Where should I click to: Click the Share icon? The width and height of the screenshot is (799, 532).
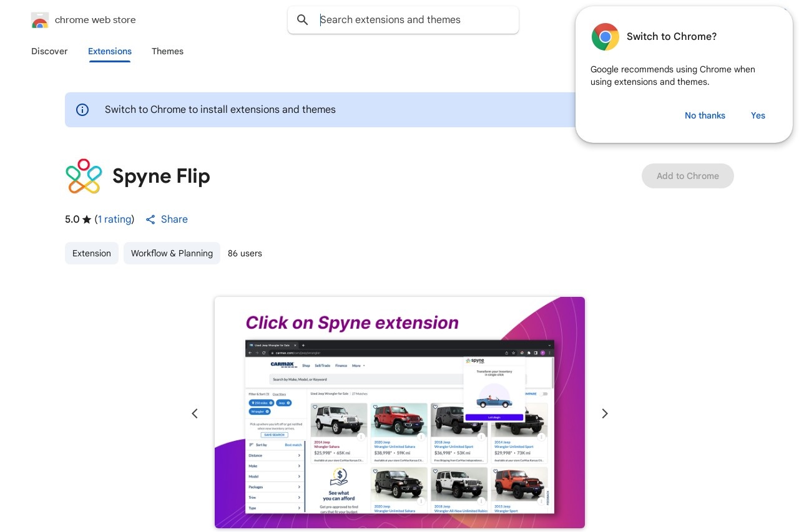(150, 220)
